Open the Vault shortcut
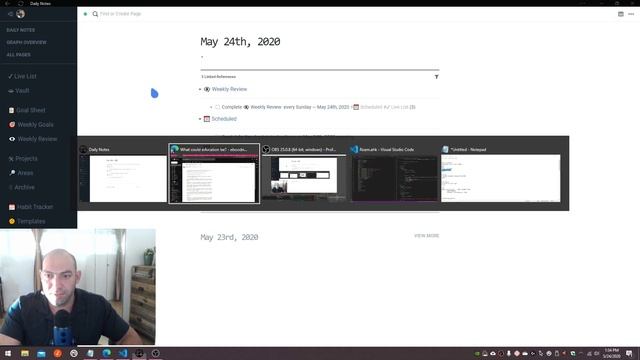The width and height of the screenshot is (640, 360). 19,91
